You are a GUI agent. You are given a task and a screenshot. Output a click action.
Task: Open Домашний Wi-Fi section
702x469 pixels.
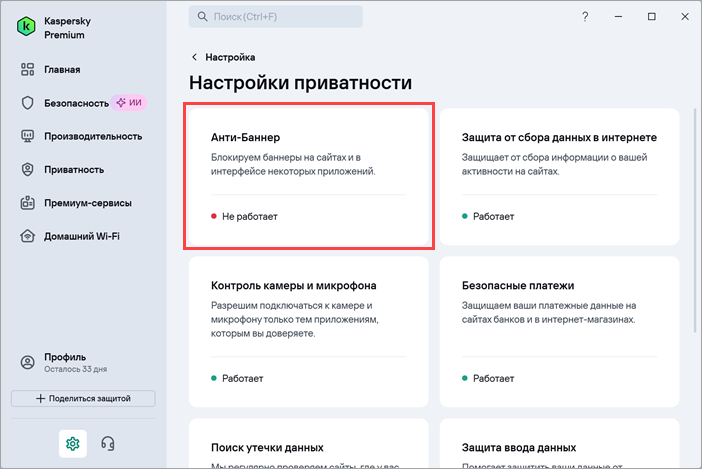tap(81, 236)
